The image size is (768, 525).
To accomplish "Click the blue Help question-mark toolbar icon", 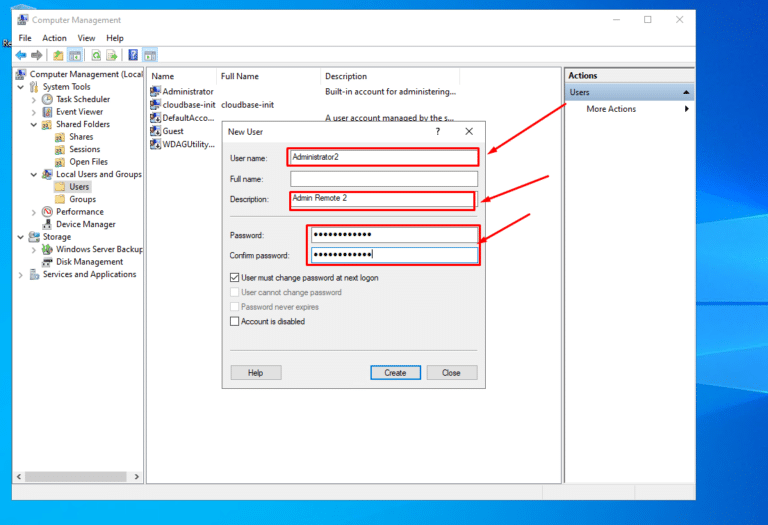I will (x=133, y=55).
